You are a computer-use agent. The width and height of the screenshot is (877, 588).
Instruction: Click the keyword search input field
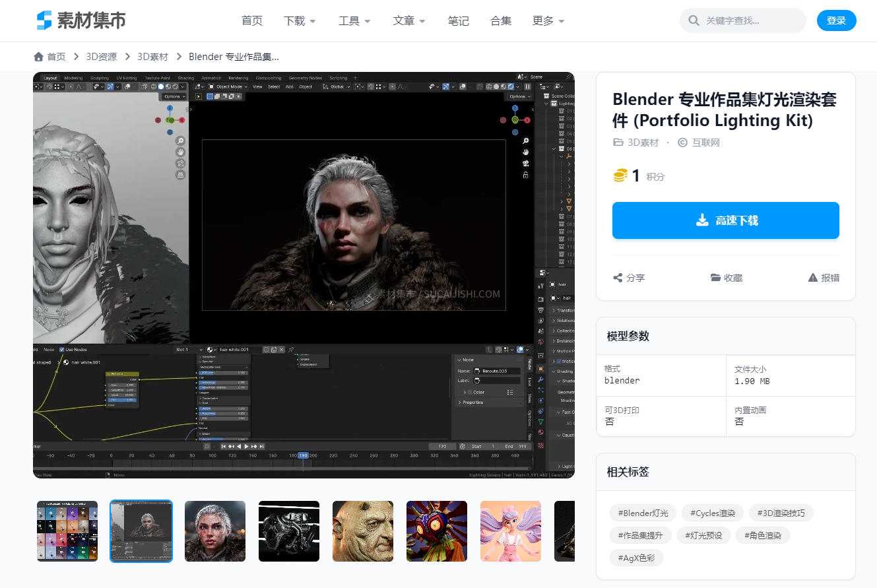[746, 20]
